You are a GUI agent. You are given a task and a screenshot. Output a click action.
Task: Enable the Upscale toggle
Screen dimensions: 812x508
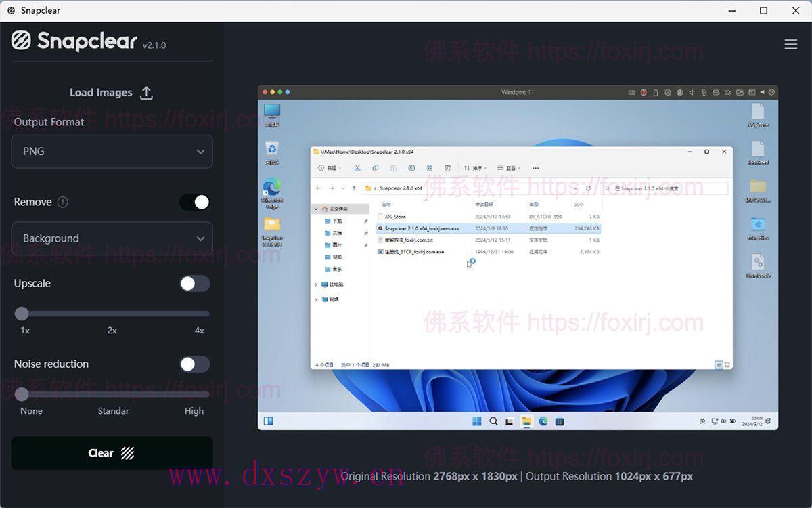pos(195,283)
